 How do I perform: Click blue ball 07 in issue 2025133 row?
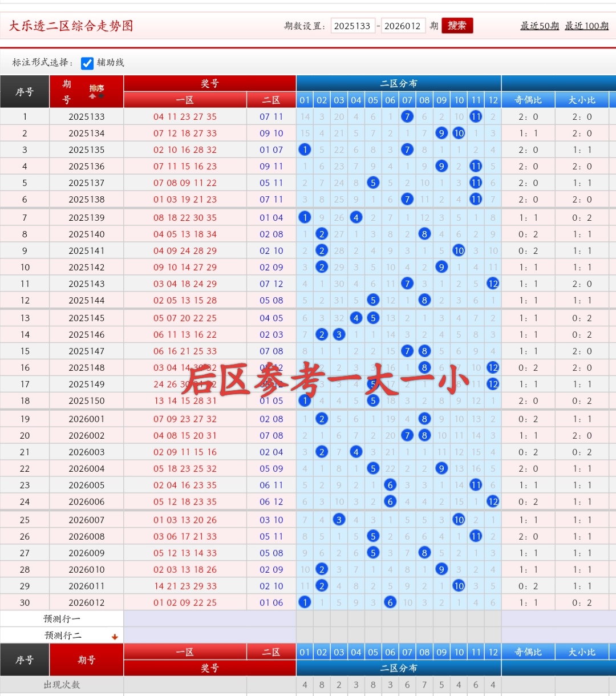tap(407, 116)
